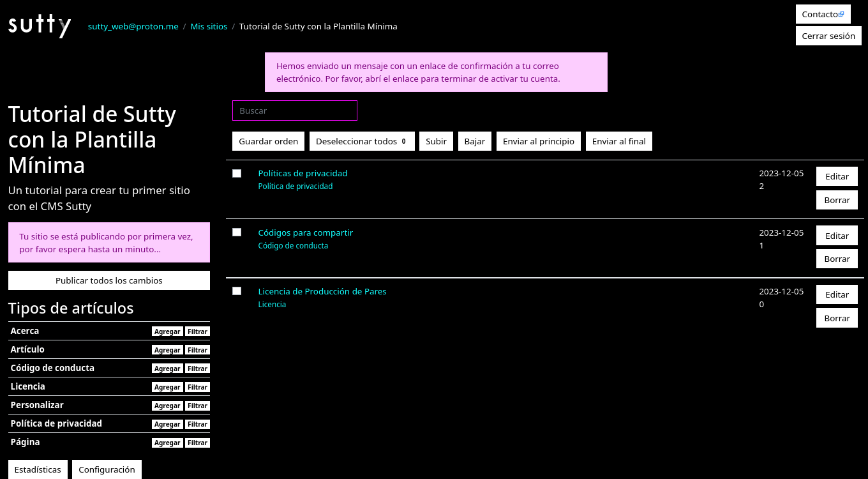Open the Estadísticas page
868x479 pixels.
38,469
